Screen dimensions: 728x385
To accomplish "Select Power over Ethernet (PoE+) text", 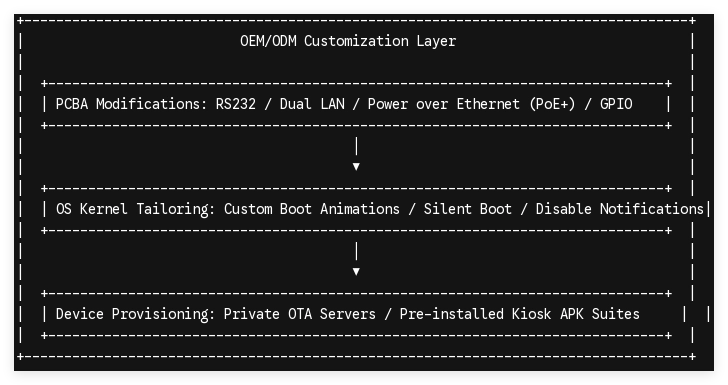I will click(x=471, y=104).
